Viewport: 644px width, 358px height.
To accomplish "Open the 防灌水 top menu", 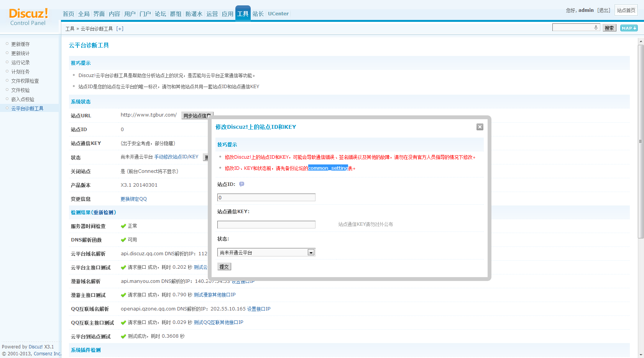I will coord(194,14).
